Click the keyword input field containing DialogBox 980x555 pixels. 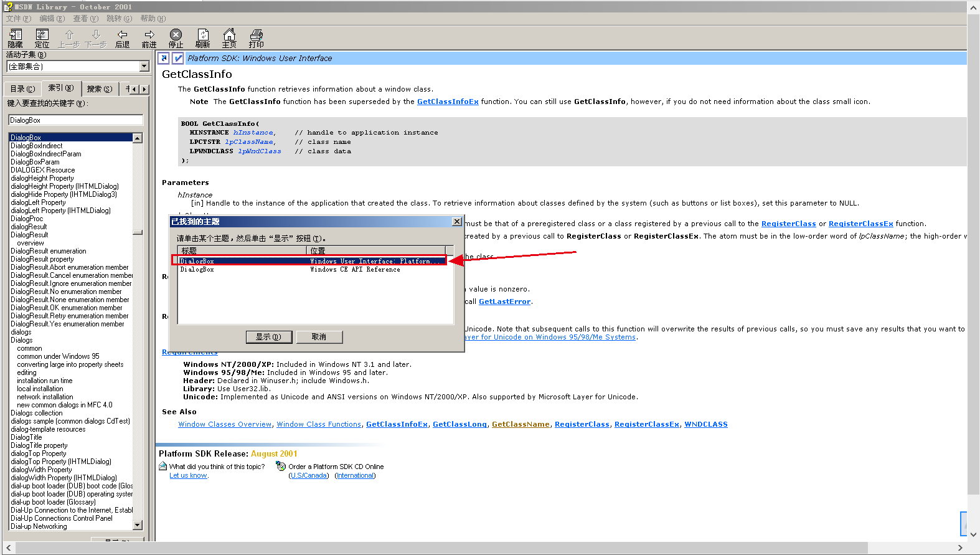(x=75, y=120)
